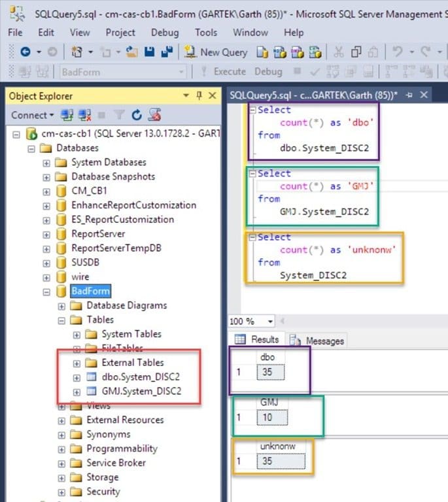
Task: Select the EnhanceReportCustomization database
Action: (134, 205)
